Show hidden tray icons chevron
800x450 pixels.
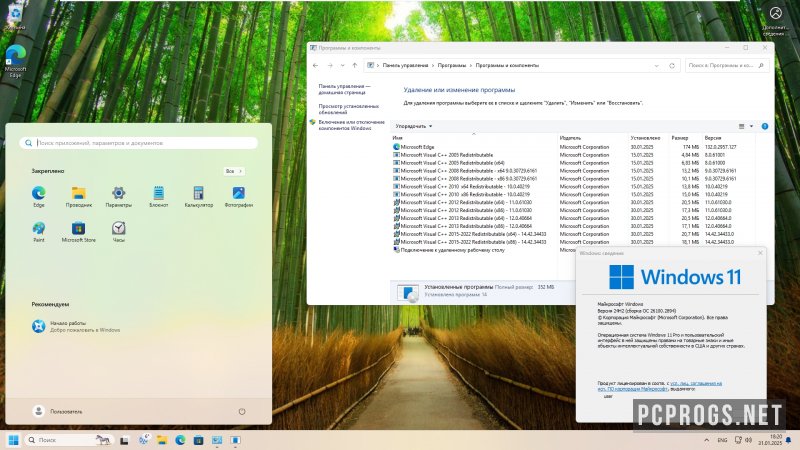click(x=707, y=440)
